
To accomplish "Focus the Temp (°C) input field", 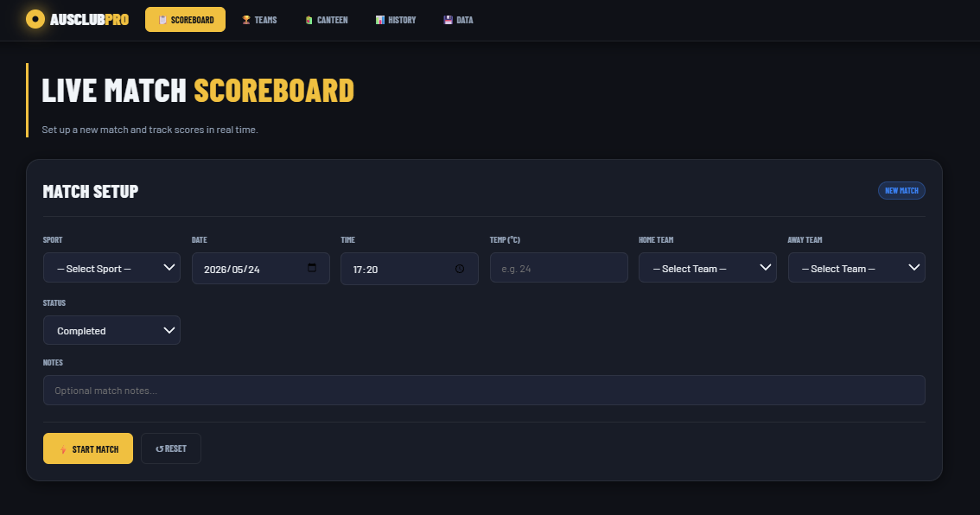I will click(559, 268).
